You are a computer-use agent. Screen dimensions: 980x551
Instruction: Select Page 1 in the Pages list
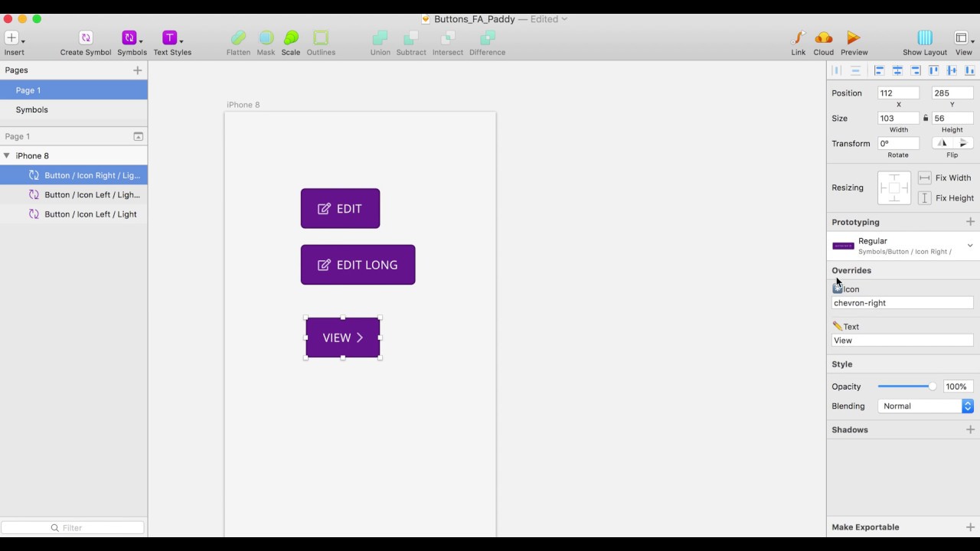28,90
